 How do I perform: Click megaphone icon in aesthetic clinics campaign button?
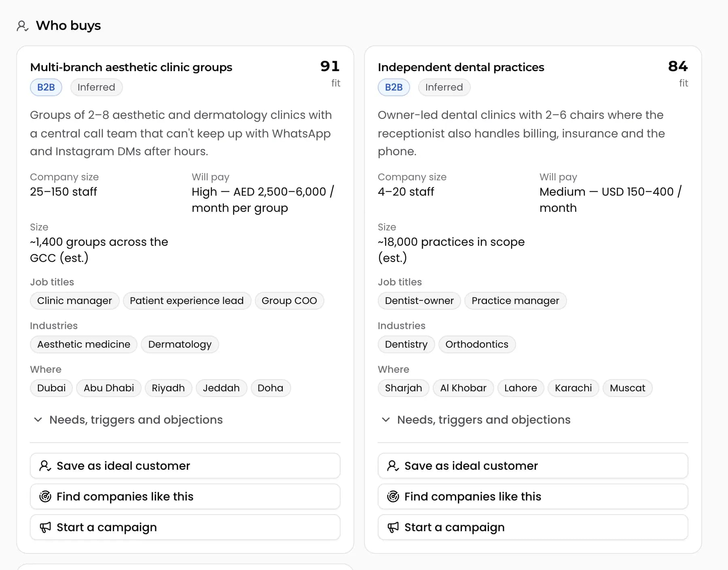point(45,527)
